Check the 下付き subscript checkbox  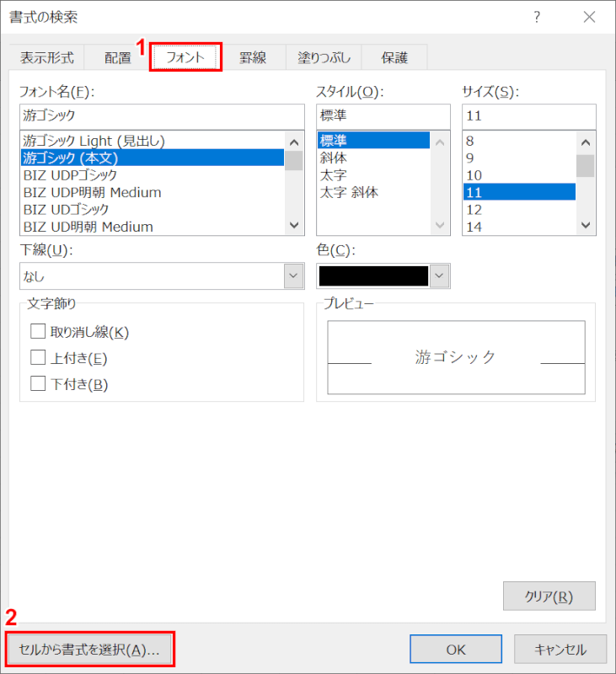coord(38,384)
